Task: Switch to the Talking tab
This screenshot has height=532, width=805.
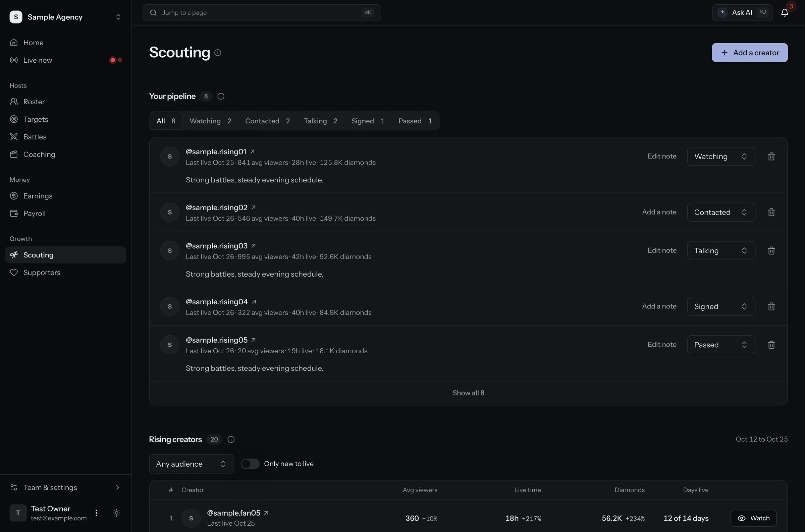Action: pyautogui.click(x=321, y=121)
